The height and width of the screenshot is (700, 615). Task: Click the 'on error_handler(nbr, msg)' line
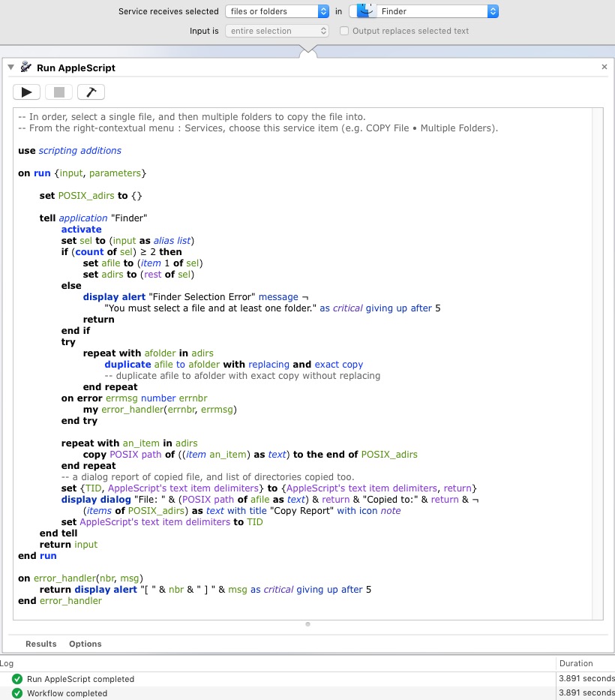pyautogui.click(x=80, y=578)
